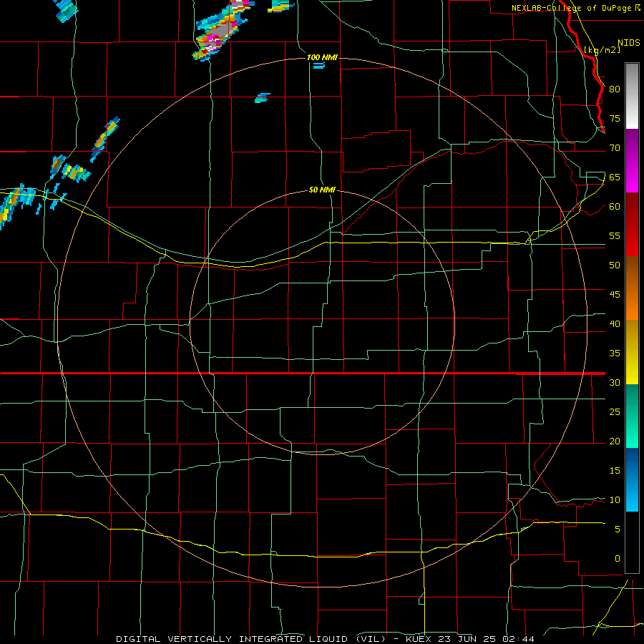Click the KUEX radar site identifier
The height and width of the screenshot is (644, 644).
point(419,639)
